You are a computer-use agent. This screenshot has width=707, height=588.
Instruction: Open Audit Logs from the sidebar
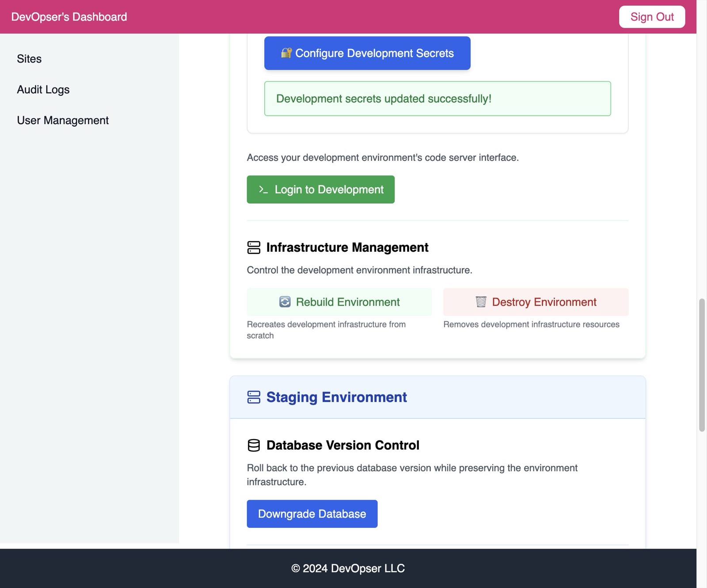43,90
